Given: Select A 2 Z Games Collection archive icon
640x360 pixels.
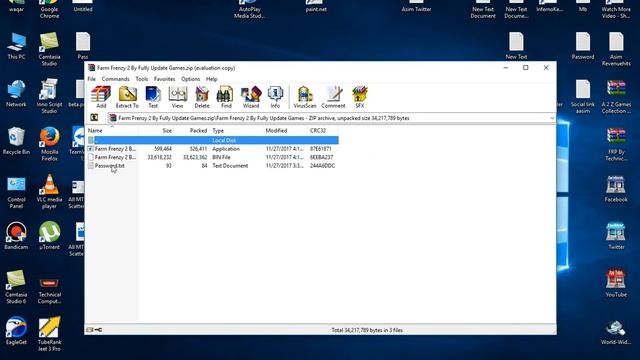Looking at the screenshot, I should click(x=616, y=97).
